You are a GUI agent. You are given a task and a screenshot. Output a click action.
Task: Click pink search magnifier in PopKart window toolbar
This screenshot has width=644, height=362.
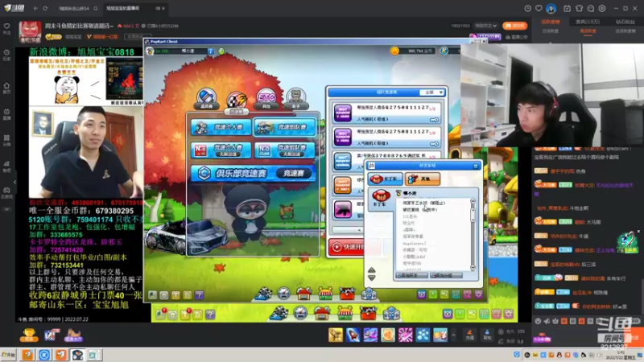point(468,294)
